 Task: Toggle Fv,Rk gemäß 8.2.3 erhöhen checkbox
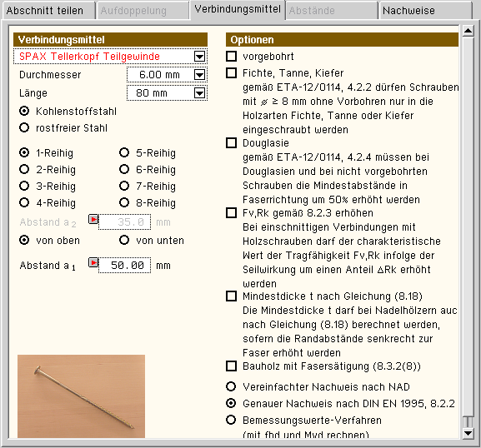click(231, 212)
